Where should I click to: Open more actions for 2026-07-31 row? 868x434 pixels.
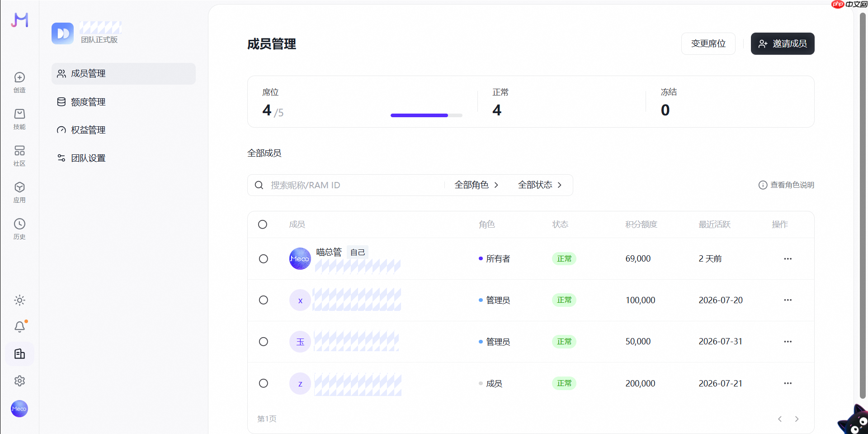coord(788,342)
